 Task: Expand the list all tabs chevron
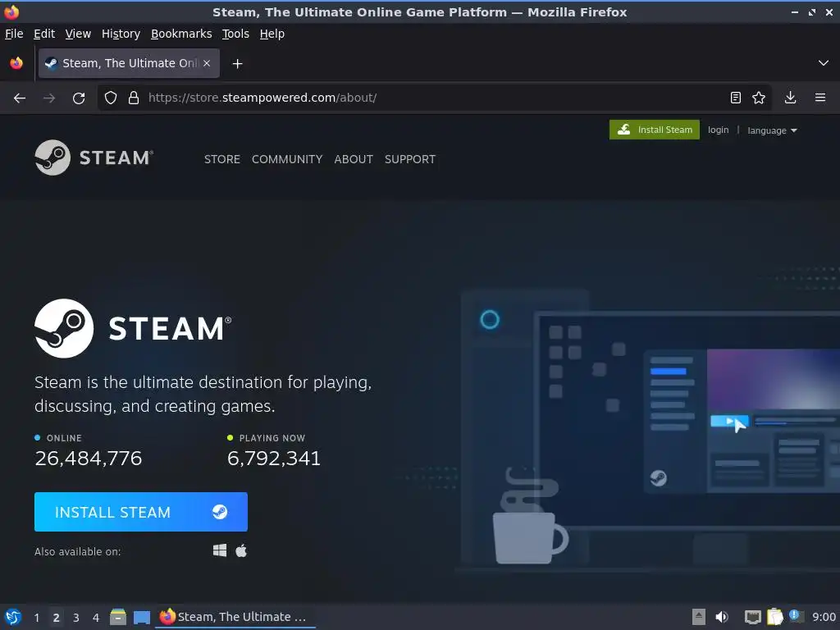[824, 63]
